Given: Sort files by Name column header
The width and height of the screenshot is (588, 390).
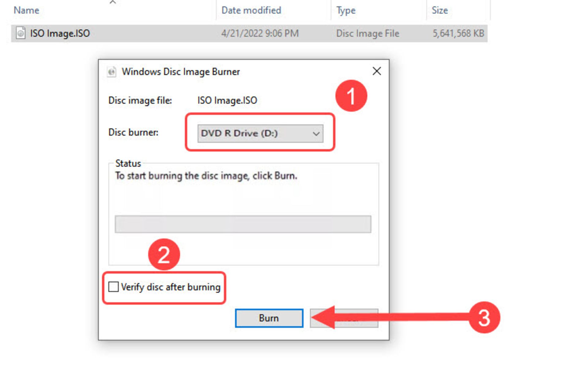Looking at the screenshot, I should click(x=26, y=10).
